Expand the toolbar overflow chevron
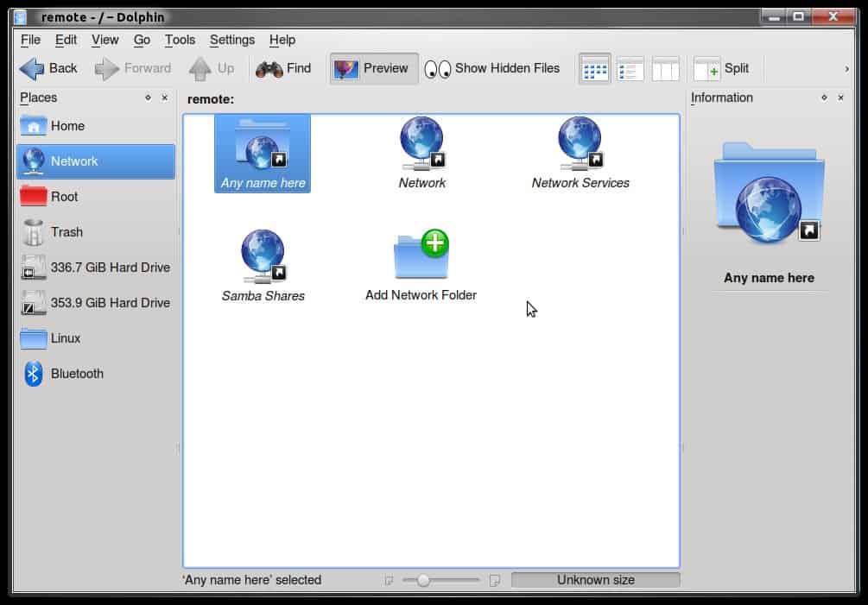The width and height of the screenshot is (868, 605). tap(846, 69)
